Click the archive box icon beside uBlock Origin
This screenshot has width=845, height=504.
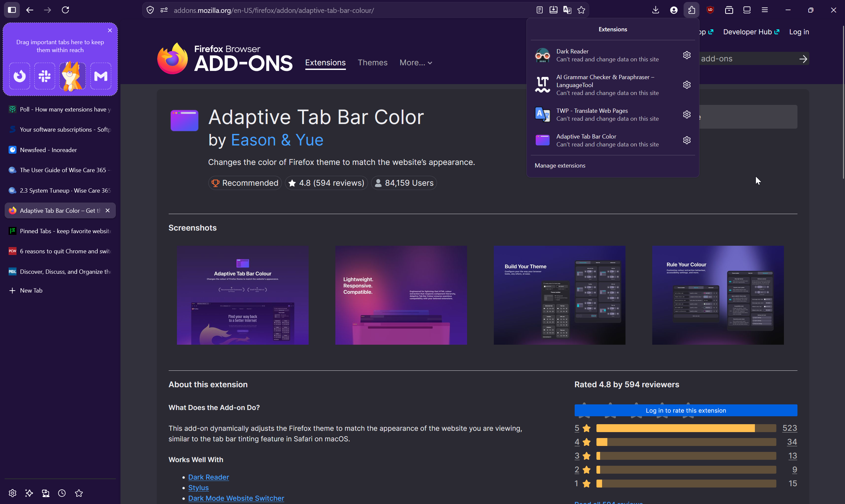729,10
